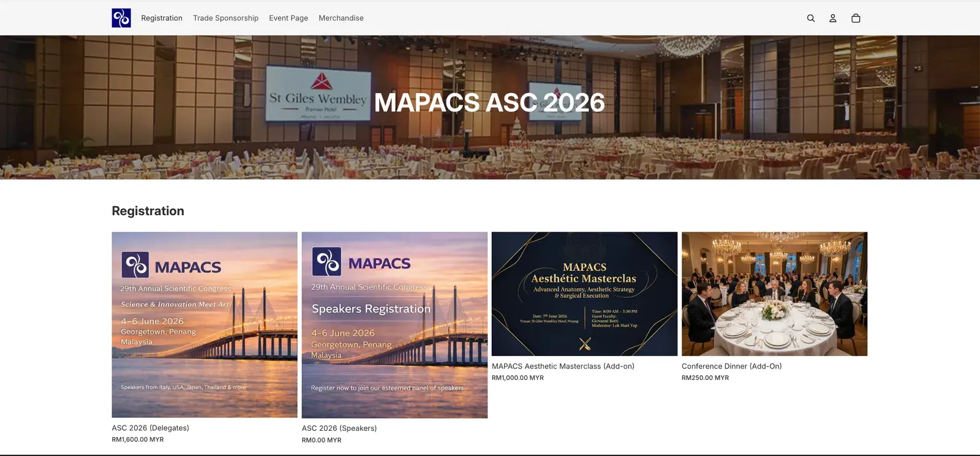The height and width of the screenshot is (456, 980).
Task: Open the Conference Dinner photo thumbnail
Action: [x=774, y=294]
